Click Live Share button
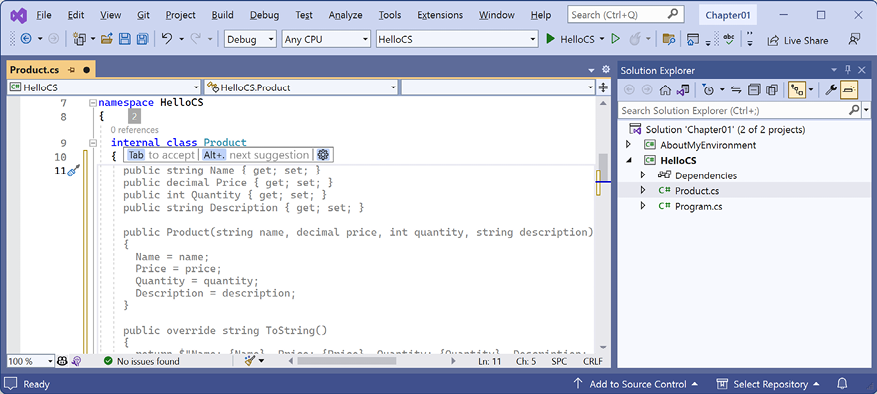 [798, 40]
